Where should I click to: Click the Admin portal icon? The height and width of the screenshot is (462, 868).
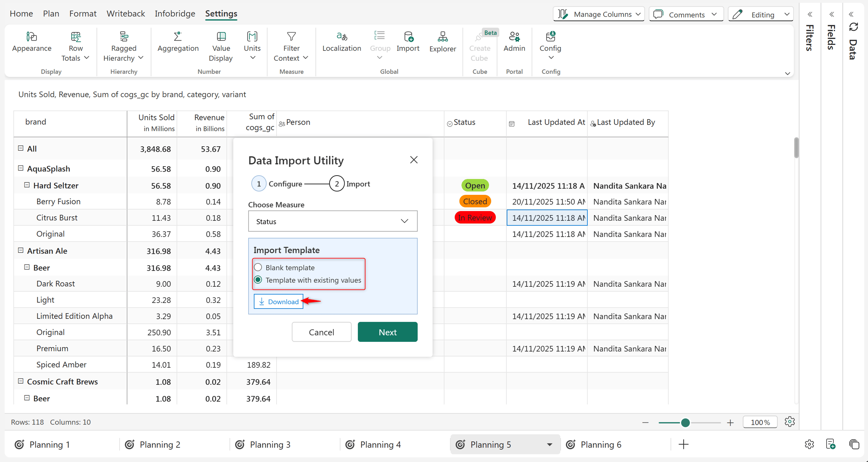point(514,37)
